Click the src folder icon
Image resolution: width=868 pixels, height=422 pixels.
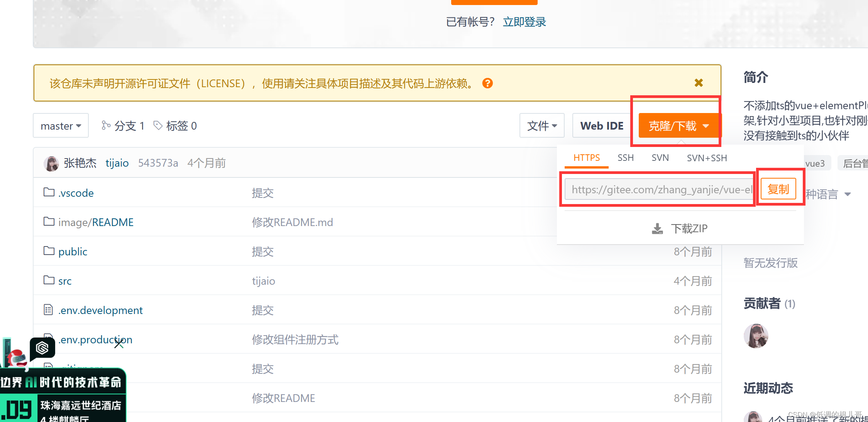[49, 280]
